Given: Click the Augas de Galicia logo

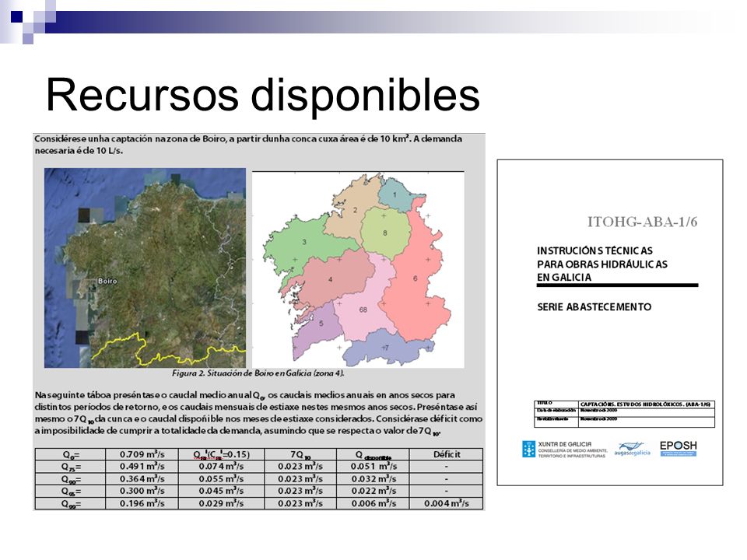Looking at the screenshot, I should click(632, 449).
